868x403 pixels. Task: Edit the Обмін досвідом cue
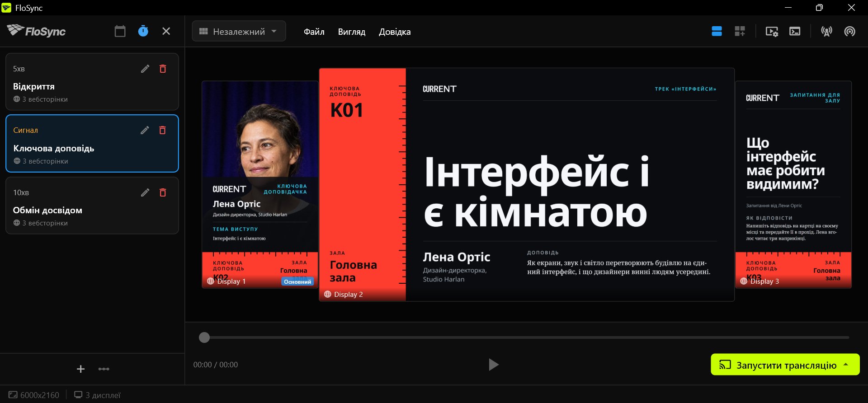tap(145, 192)
